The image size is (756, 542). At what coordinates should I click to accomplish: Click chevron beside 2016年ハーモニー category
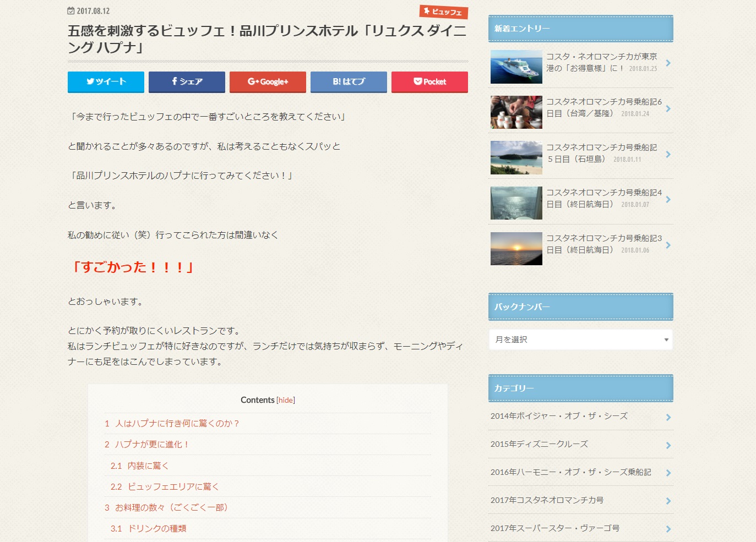tap(668, 473)
